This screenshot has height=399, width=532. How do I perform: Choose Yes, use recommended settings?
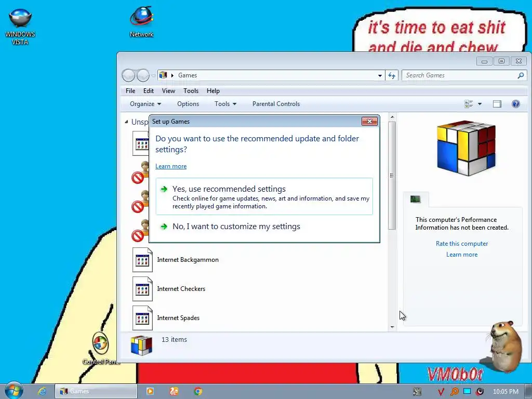pyautogui.click(x=264, y=196)
